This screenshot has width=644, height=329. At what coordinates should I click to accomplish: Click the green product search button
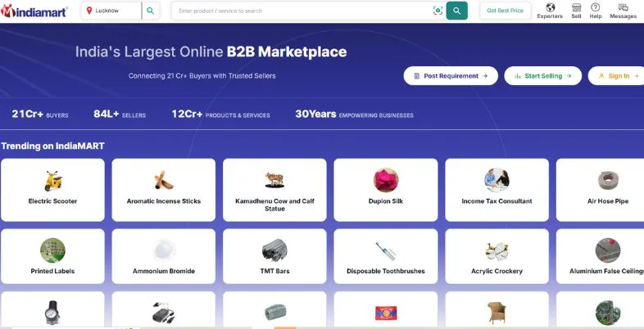[x=456, y=11]
